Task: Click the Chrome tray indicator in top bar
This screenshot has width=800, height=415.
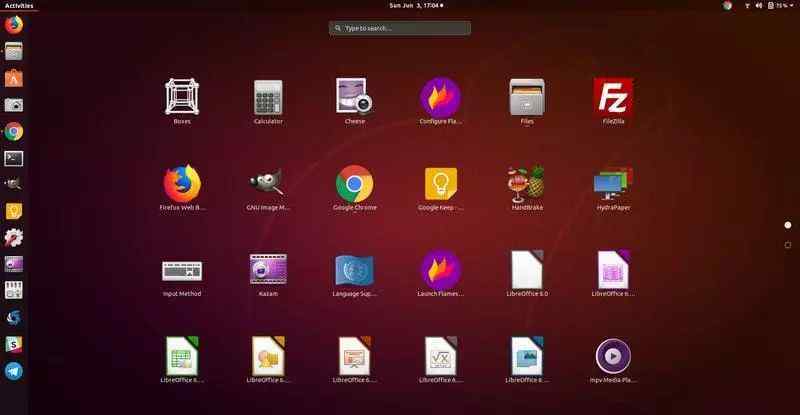Action: [x=727, y=6]
